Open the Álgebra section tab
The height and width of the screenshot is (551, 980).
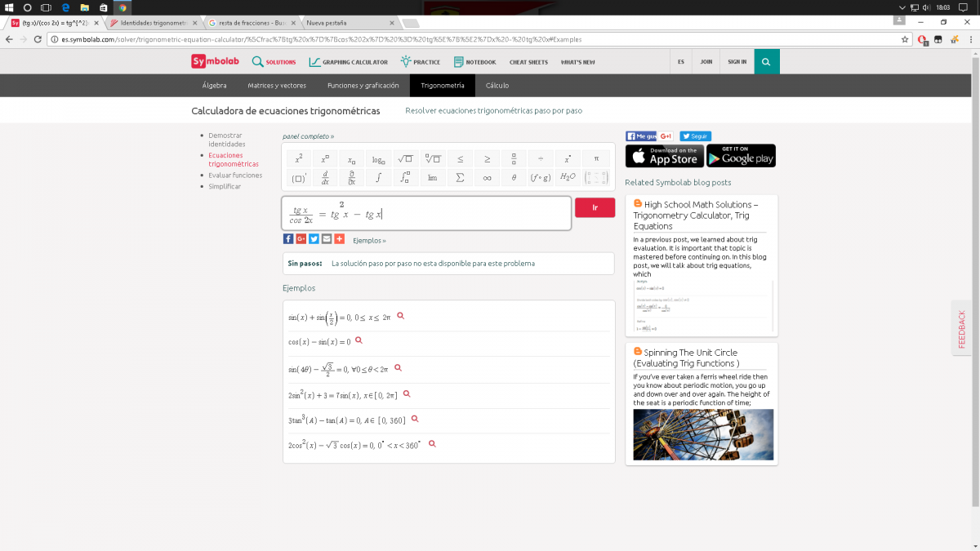pos(214,86)
